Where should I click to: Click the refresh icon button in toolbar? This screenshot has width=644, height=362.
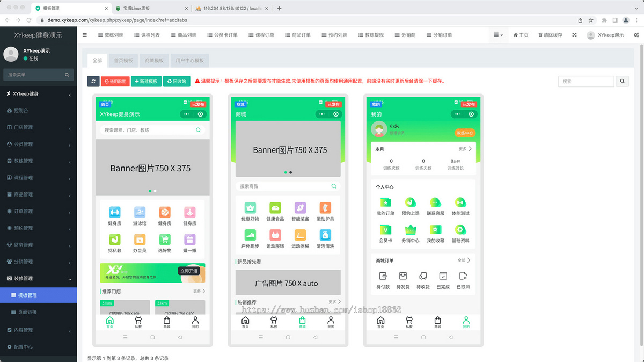pyautogui.click(x=93, y=82)
